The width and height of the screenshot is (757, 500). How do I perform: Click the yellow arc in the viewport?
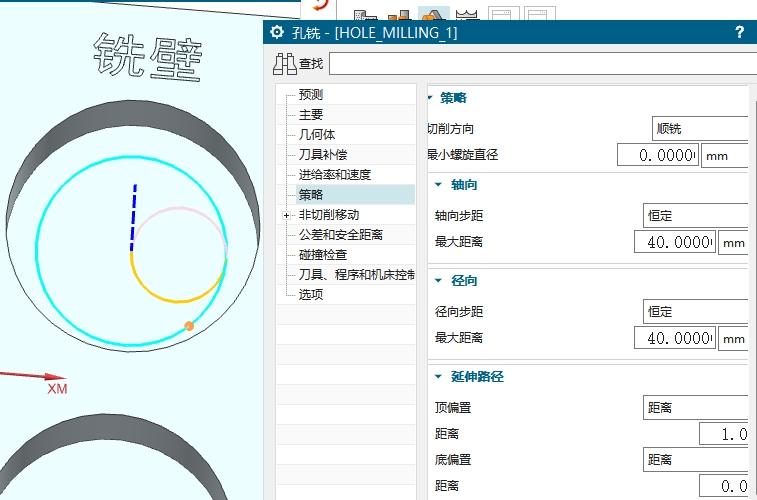(x=178, y=301)
